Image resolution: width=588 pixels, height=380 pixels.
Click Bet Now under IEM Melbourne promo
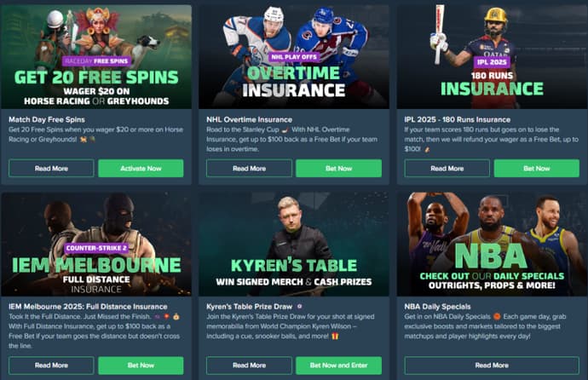tap(141, 366)
